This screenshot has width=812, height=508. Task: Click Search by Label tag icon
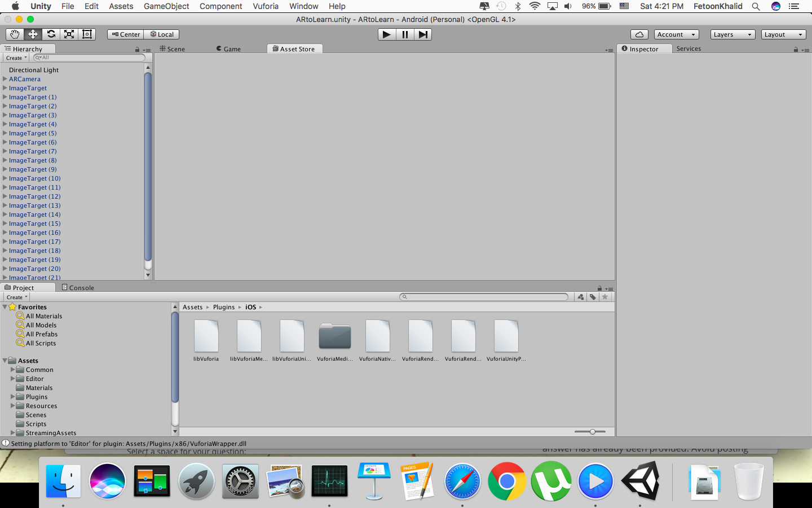pos(593,297)
